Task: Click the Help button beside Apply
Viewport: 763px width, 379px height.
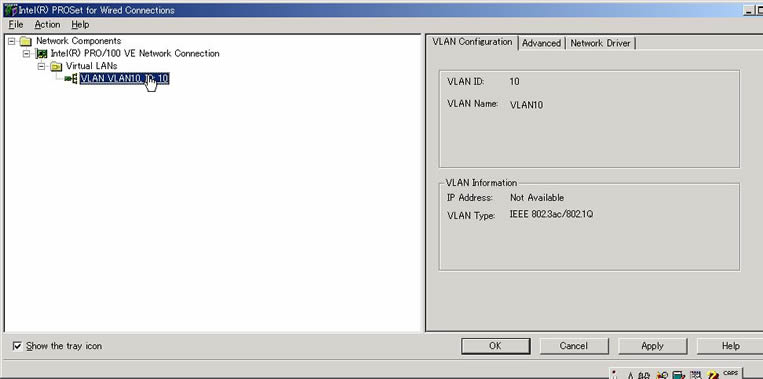Action: coord(730,346)
